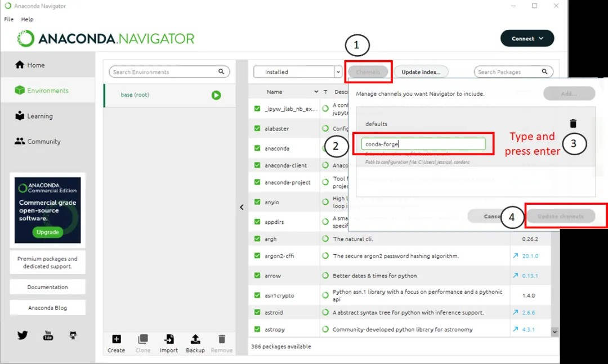Image resolution: width=608 pixels, height=364 pixels.
Task: Toggle the asn1crypto package checkbox
Action: point(257,295)
